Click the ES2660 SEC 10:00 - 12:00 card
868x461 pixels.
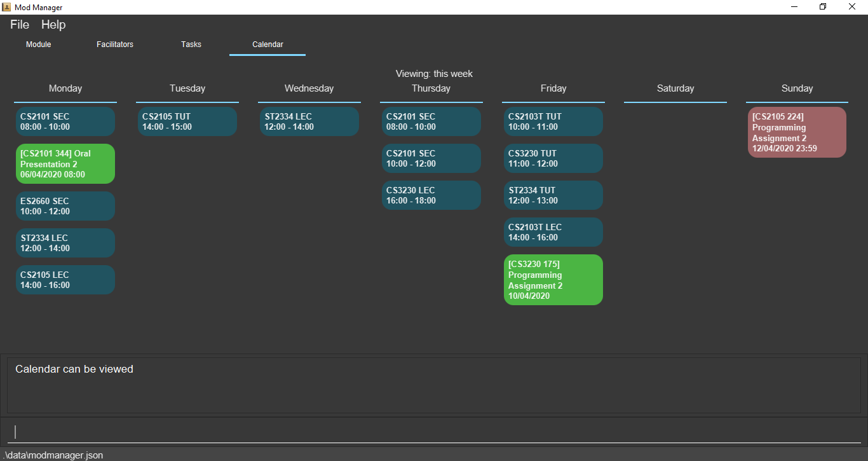[x=65, y=206]
